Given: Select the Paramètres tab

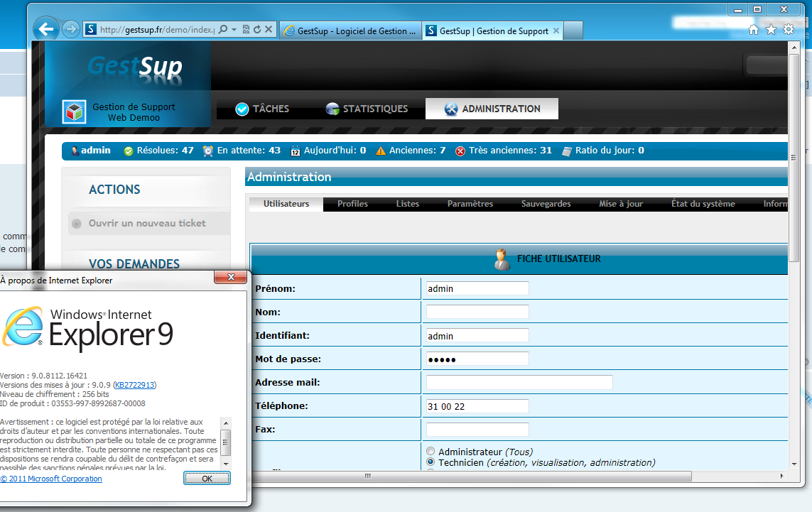Looking at the screenshot, I should point(470,204).
